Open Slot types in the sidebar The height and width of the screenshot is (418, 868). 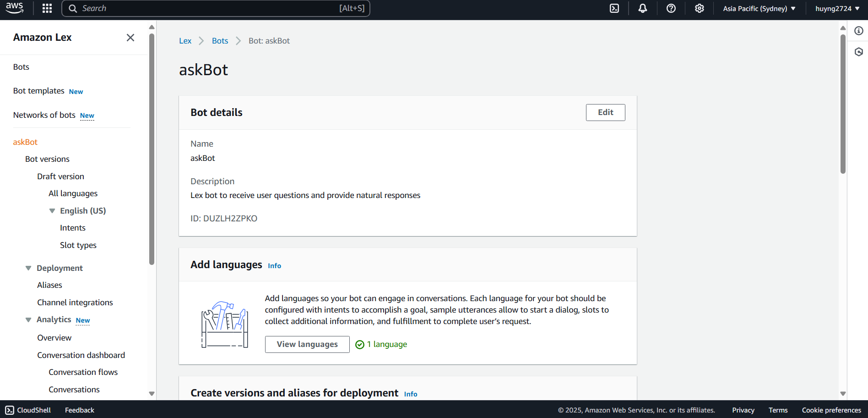coord(78,245)
